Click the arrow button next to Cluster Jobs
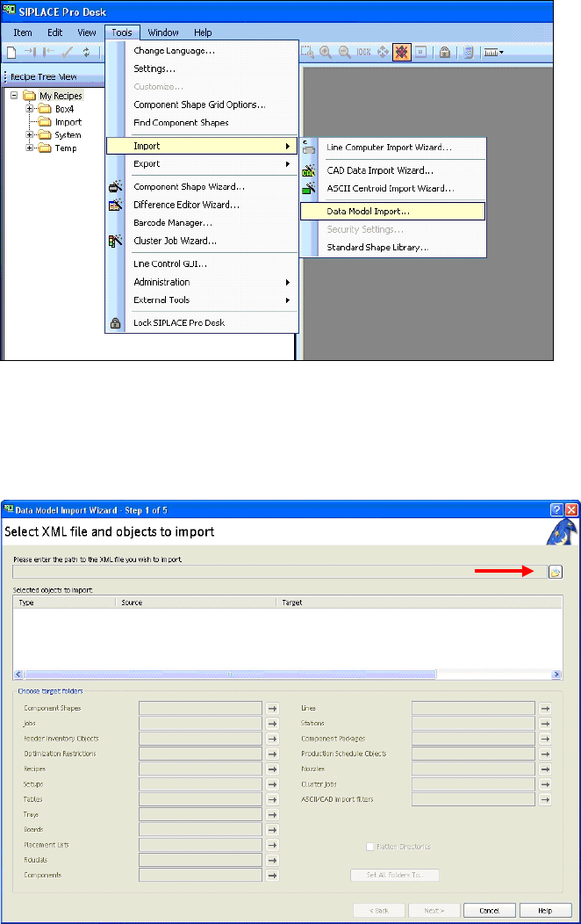This screenshot has width=581, height=924. [x=545, y=784]
